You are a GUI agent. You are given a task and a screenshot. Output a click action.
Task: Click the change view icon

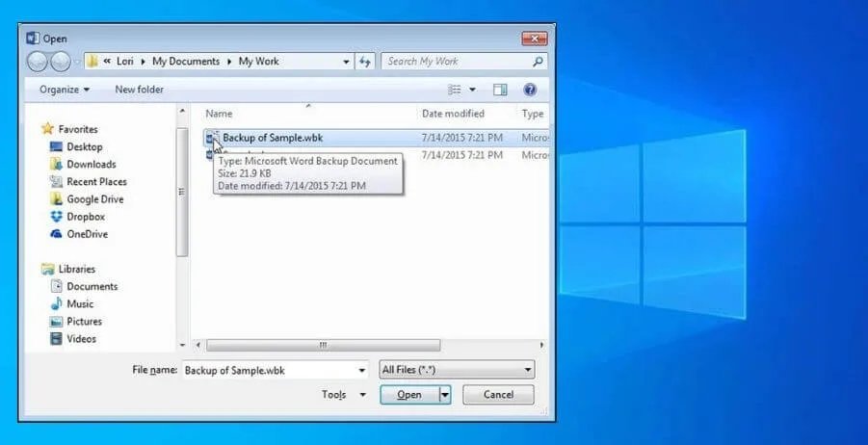click(455, 90)
